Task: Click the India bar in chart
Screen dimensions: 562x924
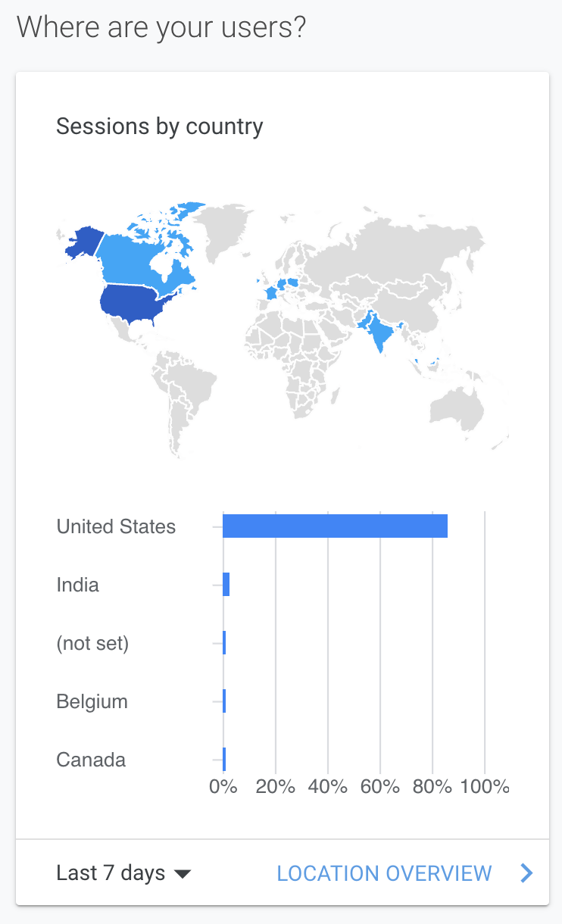Action: point(226,585)
